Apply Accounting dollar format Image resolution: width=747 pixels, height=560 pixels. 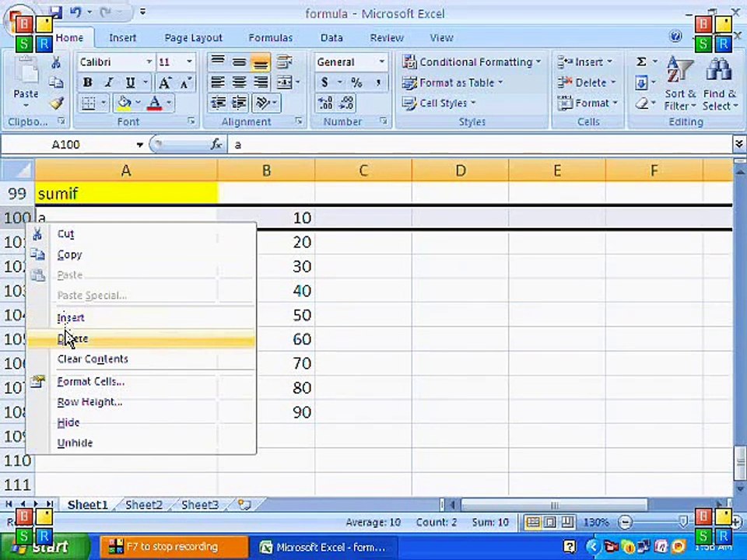[324, 82]
